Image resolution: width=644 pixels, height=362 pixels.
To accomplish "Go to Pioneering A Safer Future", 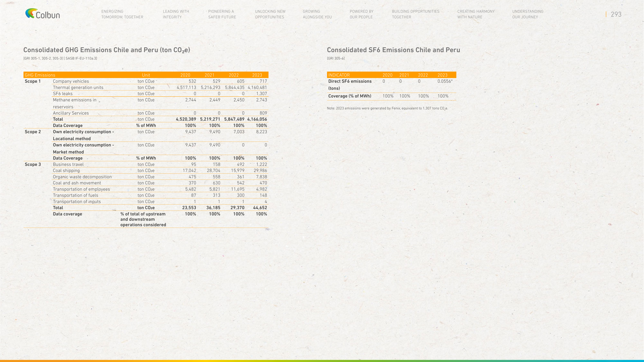I will 222,14.
